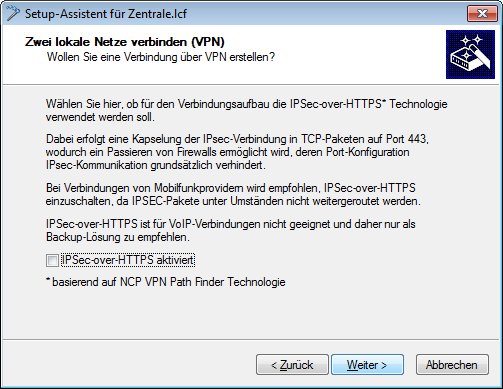The image size is (503, 389).
Task: Proceed with the Weiter button
Action: click(x=367, y=365)
